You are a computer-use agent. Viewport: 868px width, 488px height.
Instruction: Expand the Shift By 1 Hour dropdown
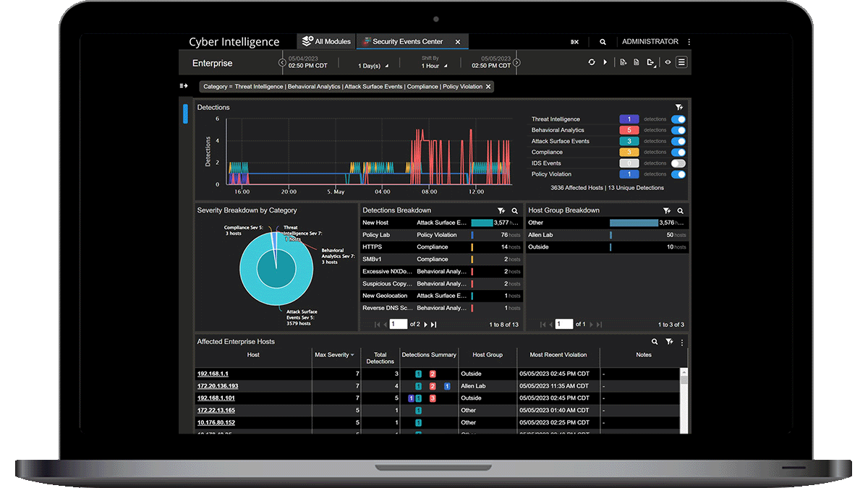(x=432, y=66)
